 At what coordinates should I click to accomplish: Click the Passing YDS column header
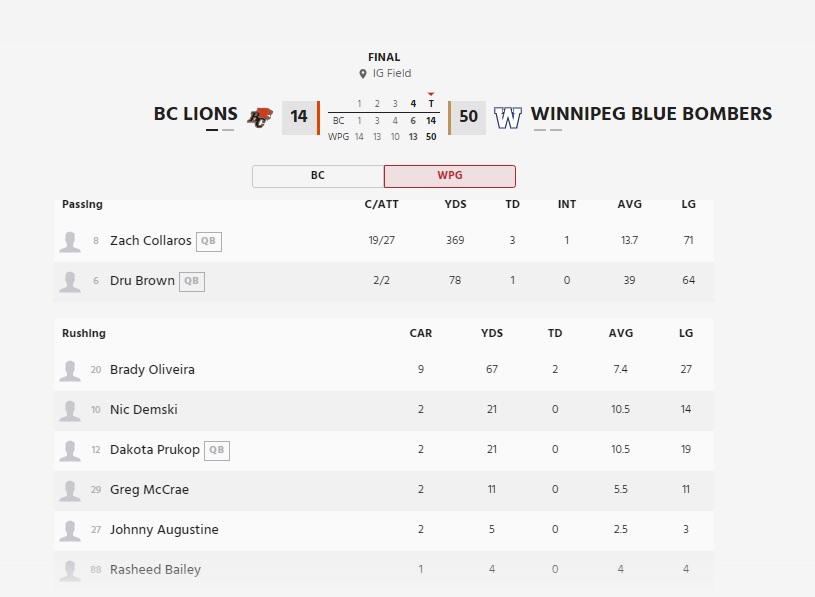pyautogui.click(x=455, y=204)
